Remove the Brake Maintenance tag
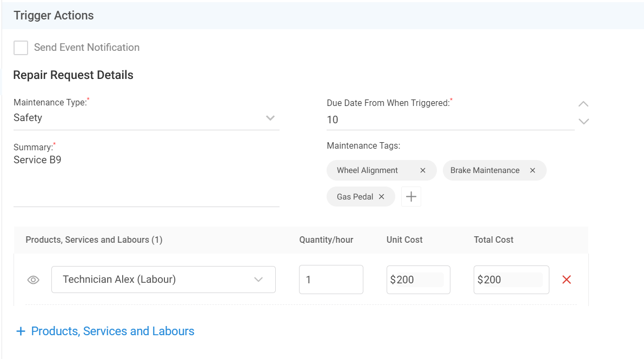Image resolution: width=644 pixels, height=359 pixels. [x=533, y=170]
